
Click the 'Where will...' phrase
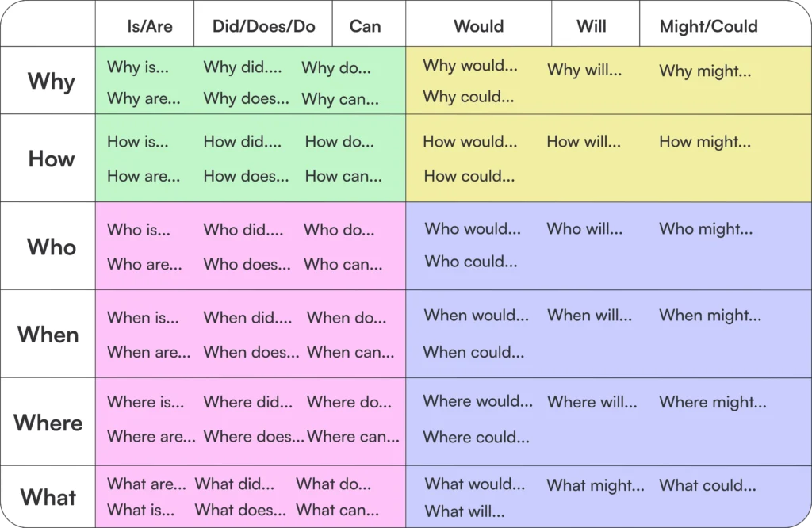point(592,402)
